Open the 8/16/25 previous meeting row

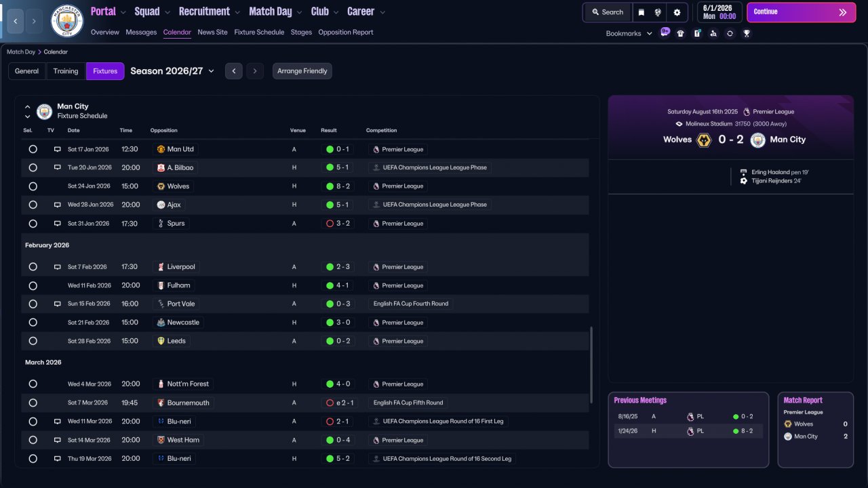coord(688,417)
